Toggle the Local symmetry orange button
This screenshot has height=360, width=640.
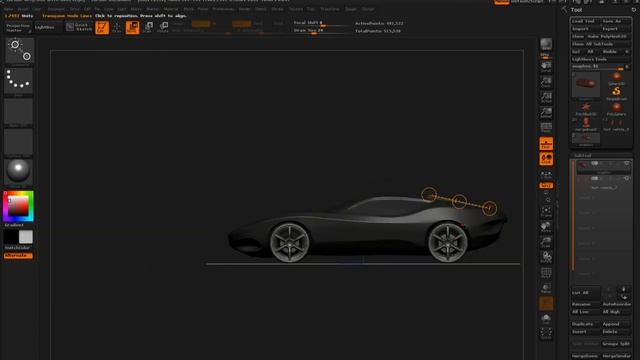pos(546,159)
